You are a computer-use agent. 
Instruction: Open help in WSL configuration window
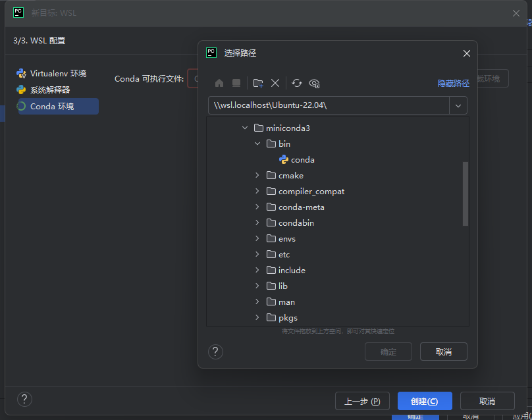24,400
